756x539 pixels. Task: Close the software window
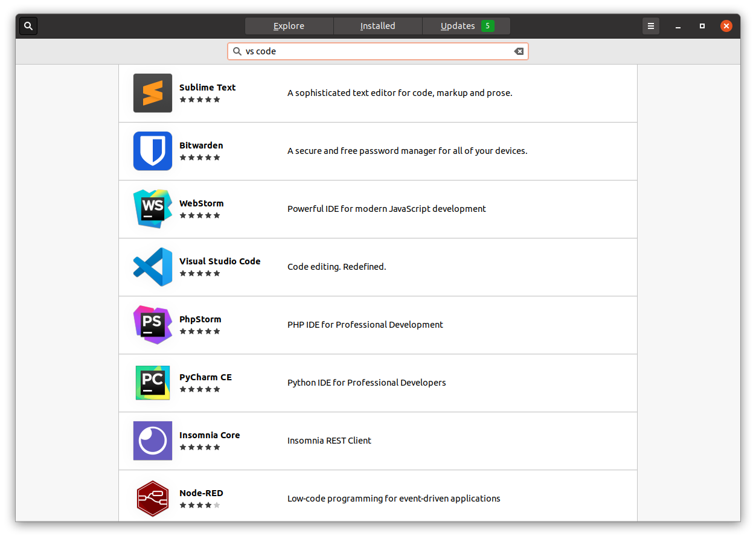point(726,26)
